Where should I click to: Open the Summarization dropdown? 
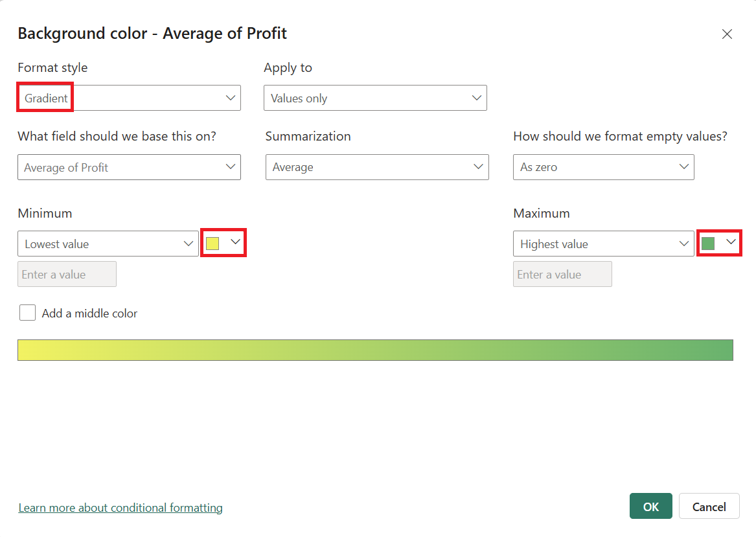[377, 167]
